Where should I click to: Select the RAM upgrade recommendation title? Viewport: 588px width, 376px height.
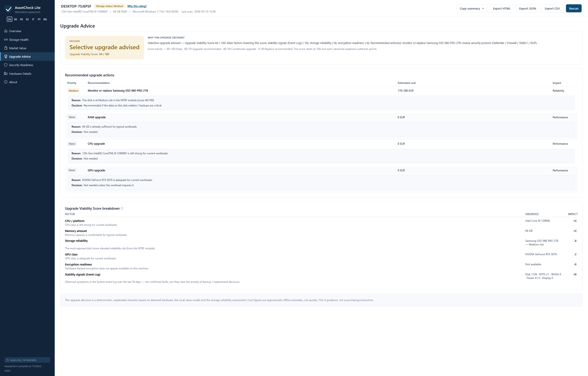click(97, 117)
